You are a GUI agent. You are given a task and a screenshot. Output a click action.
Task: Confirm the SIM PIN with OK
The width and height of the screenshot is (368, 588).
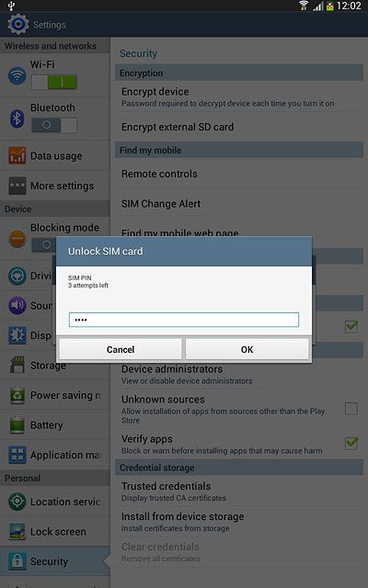[x=247, y=349]
